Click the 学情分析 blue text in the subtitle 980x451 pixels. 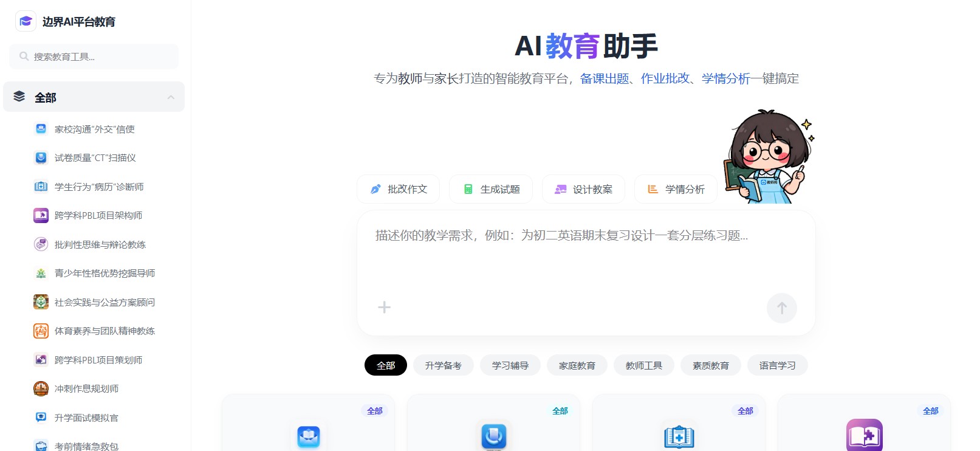click(726, 78)
